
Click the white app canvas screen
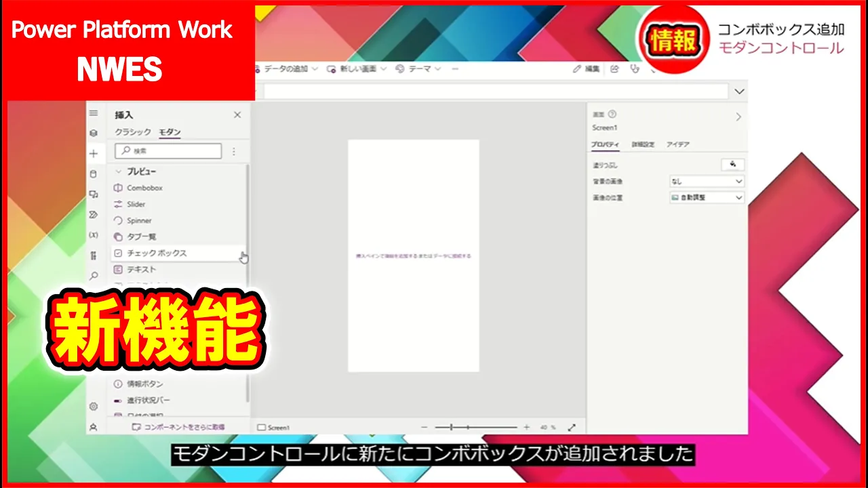click(414, 256)
